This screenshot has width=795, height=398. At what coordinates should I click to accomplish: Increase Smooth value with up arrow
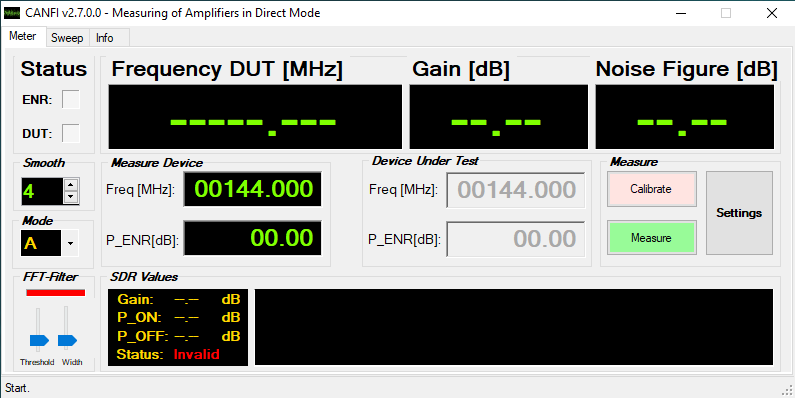(x=71, y=185)
